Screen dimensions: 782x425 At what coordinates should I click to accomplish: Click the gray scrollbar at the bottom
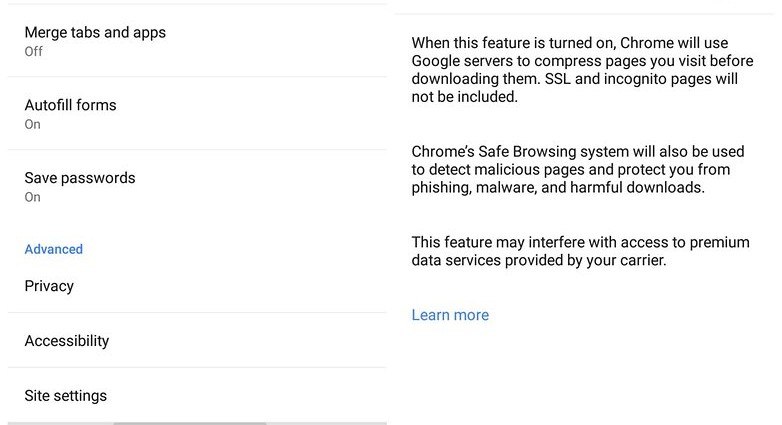190,423
